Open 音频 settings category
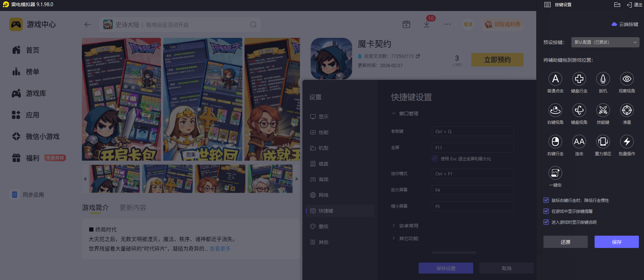 [x=340, y=179]
